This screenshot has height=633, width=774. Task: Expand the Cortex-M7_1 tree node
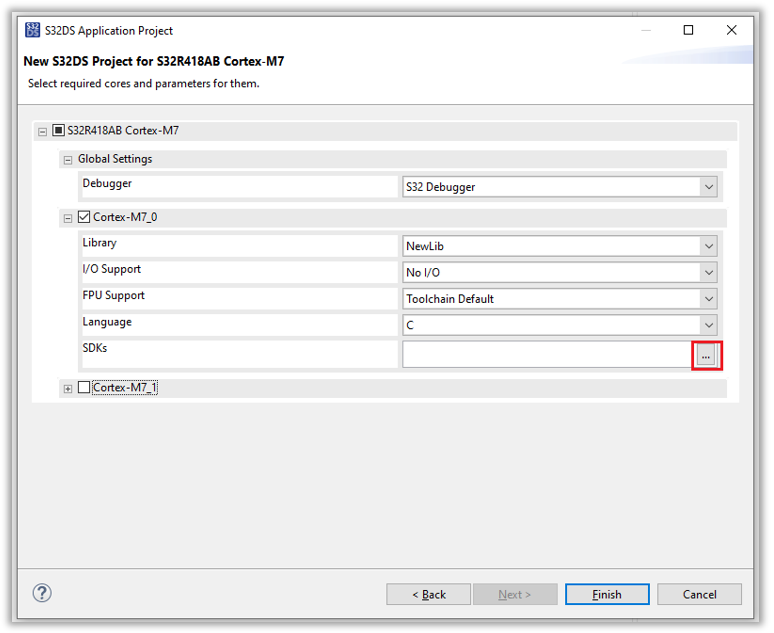(68, 390)
